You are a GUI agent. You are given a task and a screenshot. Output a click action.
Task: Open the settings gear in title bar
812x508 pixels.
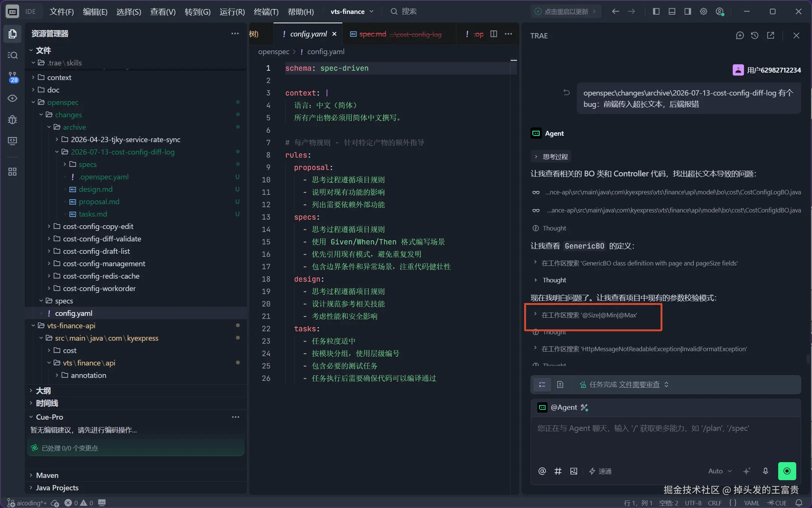pos(703,12)
